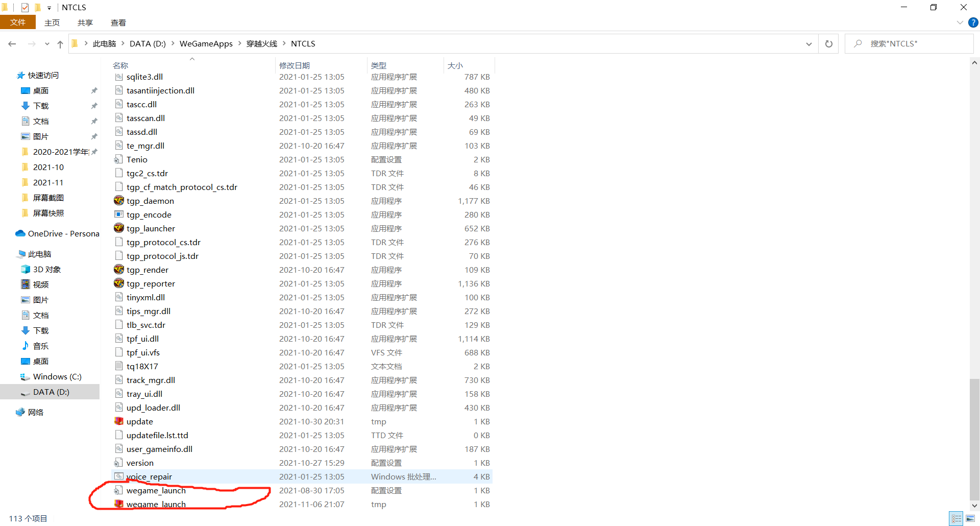This screenshot has width=980, height=526.
Task: Sort files by 修改日期 column header
Action: [x=295, y=65]
